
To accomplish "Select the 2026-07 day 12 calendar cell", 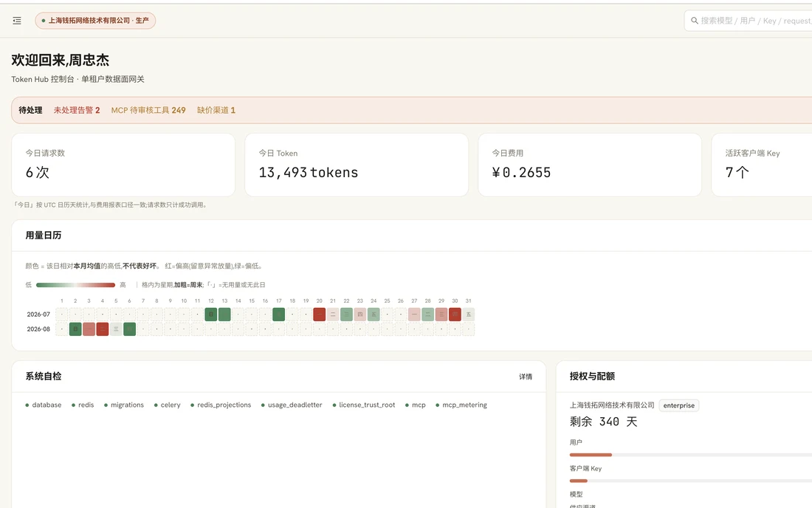I will [x=211, y=315].
